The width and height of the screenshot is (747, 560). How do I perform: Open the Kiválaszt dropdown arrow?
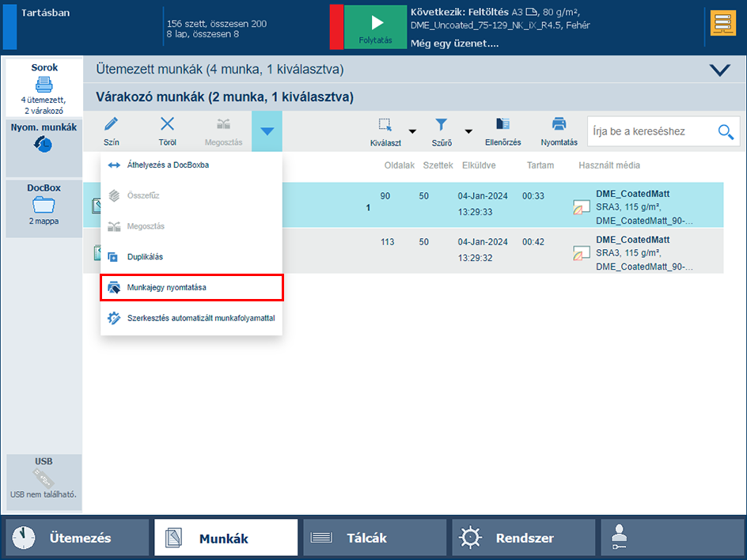412,131
